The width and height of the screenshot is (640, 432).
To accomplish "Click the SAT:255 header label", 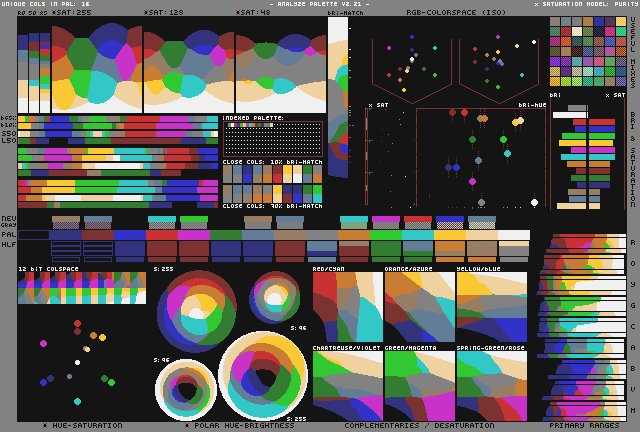I will pyautogui.click(x=71, y=13).
